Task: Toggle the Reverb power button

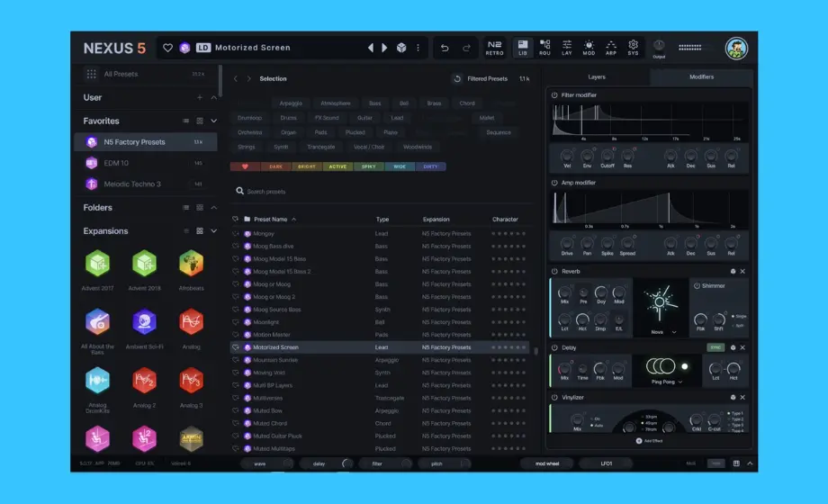Action: (554, 272)
